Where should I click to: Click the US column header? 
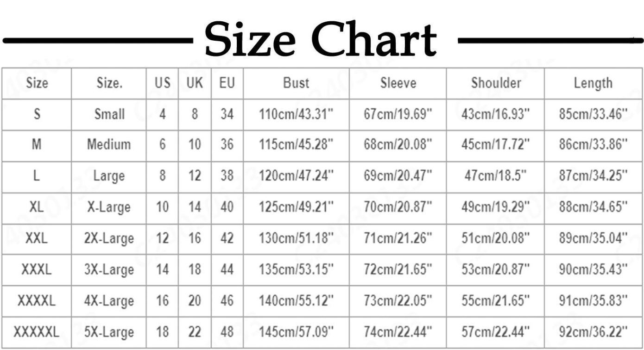pos(163,83)
